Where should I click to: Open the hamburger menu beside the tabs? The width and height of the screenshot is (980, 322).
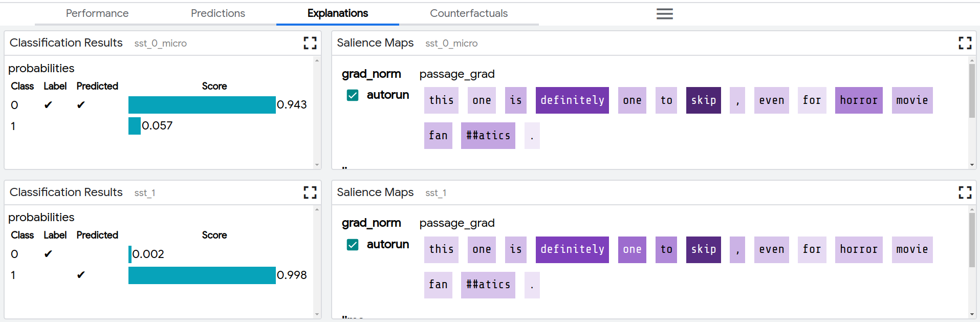pyautogui.click(x=664, y=14)
